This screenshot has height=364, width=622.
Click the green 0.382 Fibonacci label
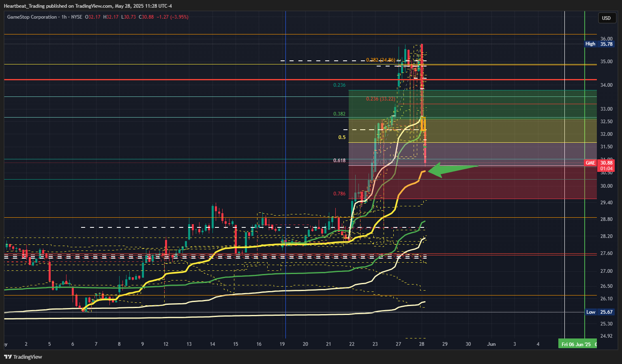coord(339,114)
